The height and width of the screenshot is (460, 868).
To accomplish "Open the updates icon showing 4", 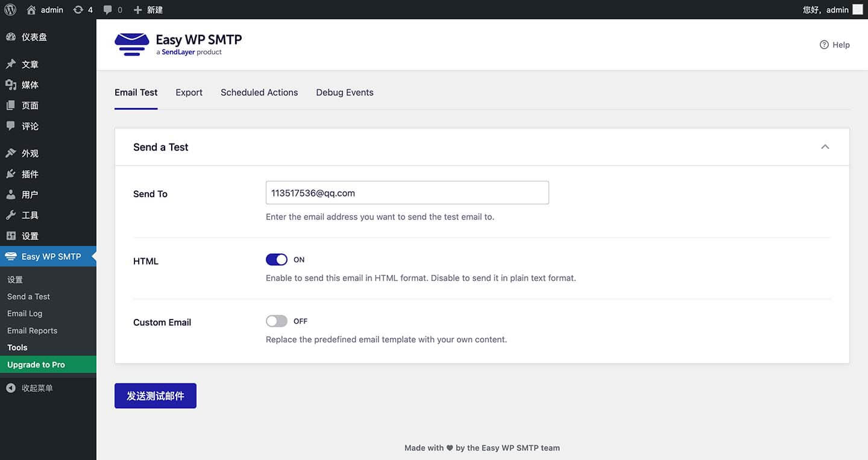I will point(78,10).
